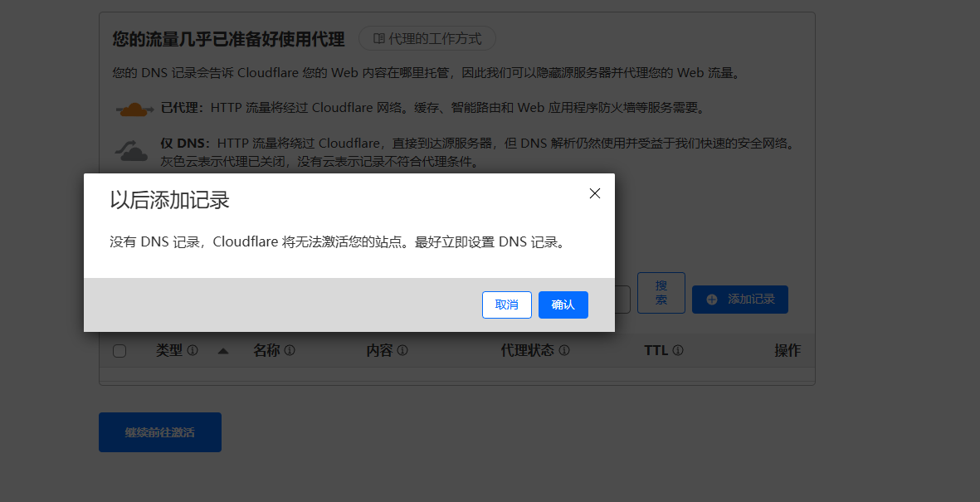
Task: Click the info icon beside 代理状态
Action: click(563, 351)
